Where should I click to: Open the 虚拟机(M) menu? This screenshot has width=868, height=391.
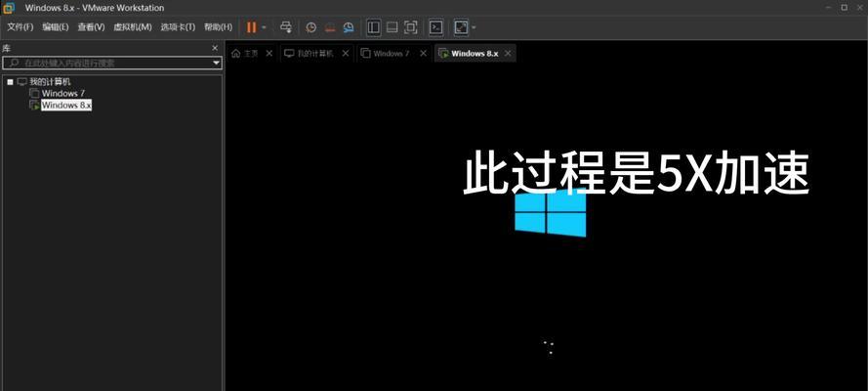click(133, 27)
